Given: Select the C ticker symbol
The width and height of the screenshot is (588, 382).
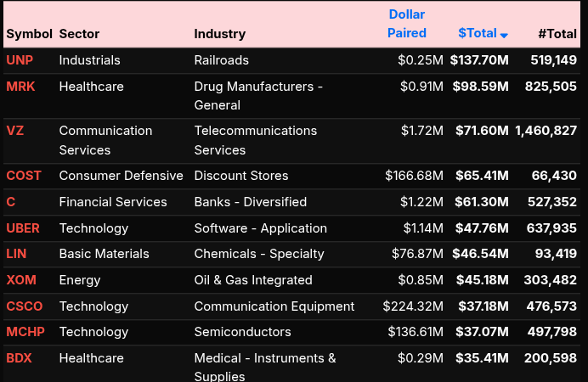Looking at the screenshot, I should pos(11,202).
